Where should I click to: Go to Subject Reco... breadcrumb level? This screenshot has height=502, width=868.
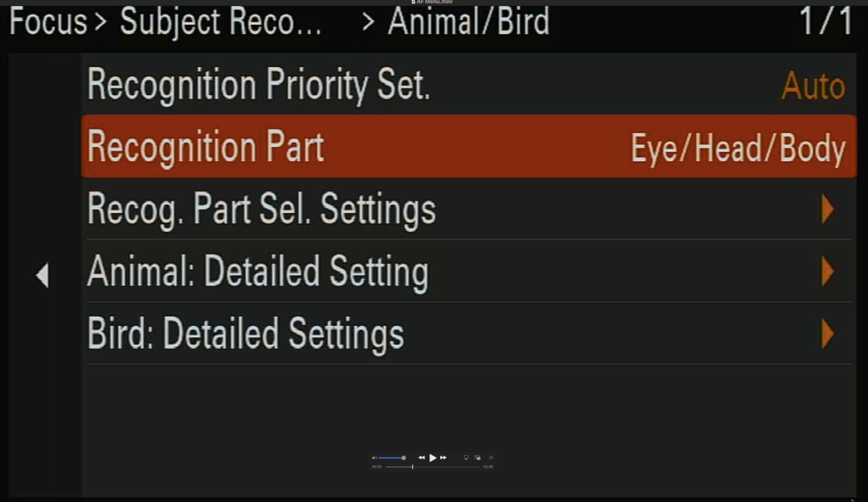coord(220,23)
